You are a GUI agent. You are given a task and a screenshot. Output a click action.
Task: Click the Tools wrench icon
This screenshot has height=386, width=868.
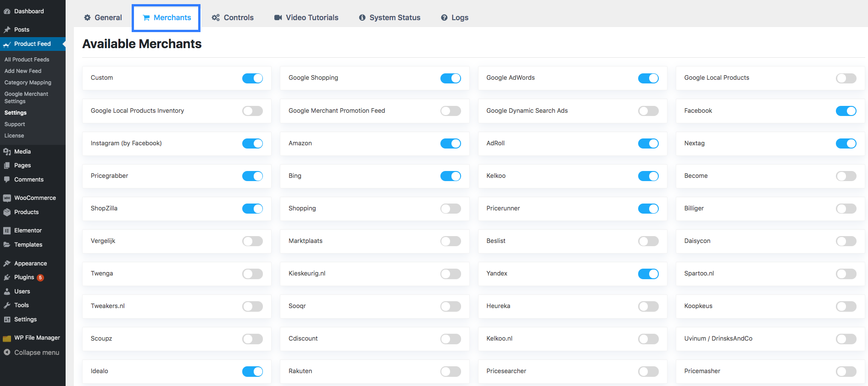[x=7, y=305]
